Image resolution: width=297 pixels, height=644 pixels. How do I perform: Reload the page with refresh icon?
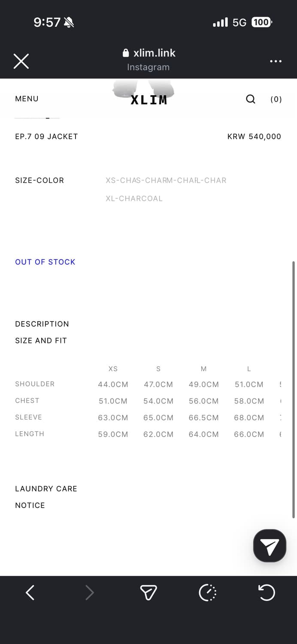(x=267, y=593)
